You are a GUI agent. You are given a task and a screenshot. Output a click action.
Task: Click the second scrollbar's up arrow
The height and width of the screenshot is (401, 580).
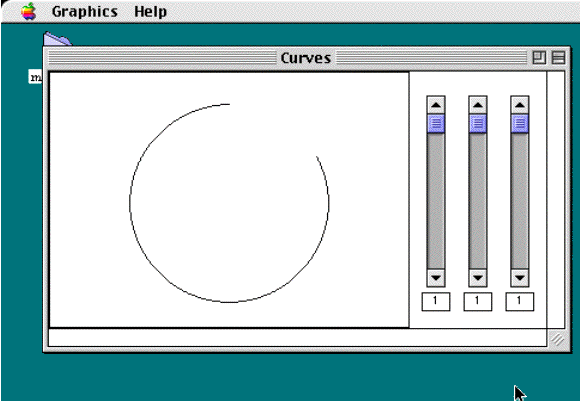coord(478,105)
